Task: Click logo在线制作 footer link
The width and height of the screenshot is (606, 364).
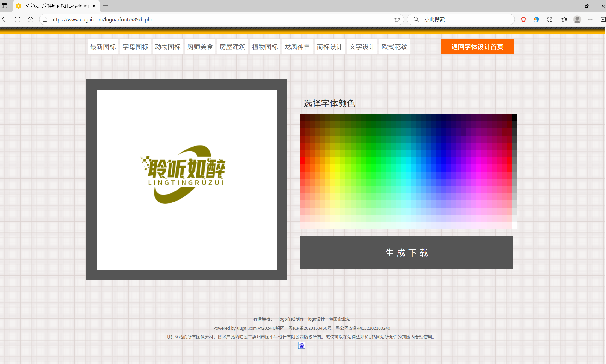Action: 291,319
